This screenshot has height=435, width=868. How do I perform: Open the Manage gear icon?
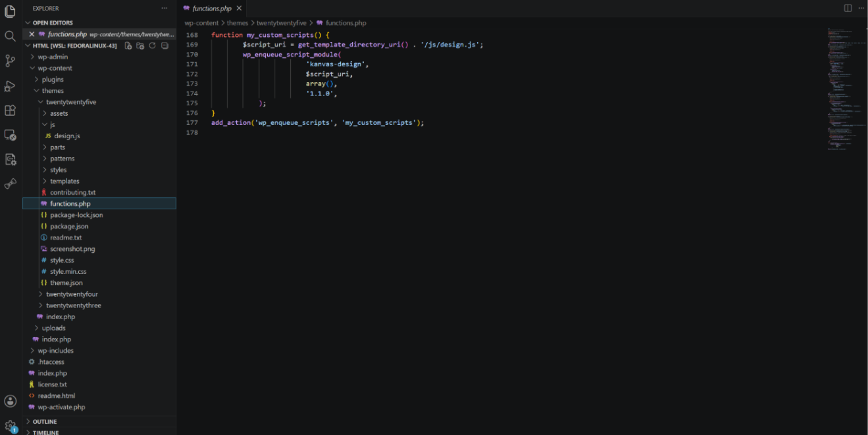[10, 426]
